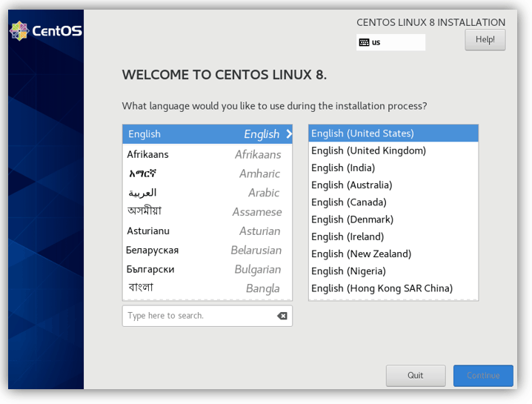Select the Arabic language row
The height and width of the screenshot is (404, 532).
click(207, 193)
